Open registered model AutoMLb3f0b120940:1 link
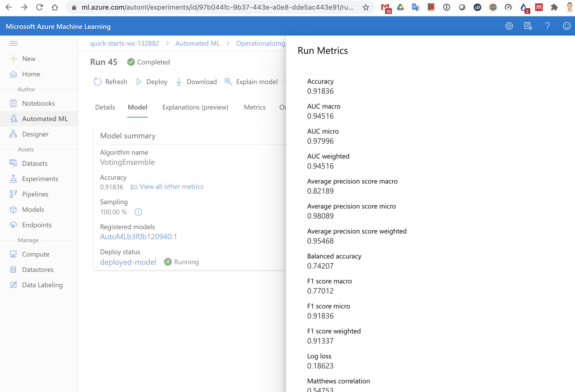 click(138, 237)
